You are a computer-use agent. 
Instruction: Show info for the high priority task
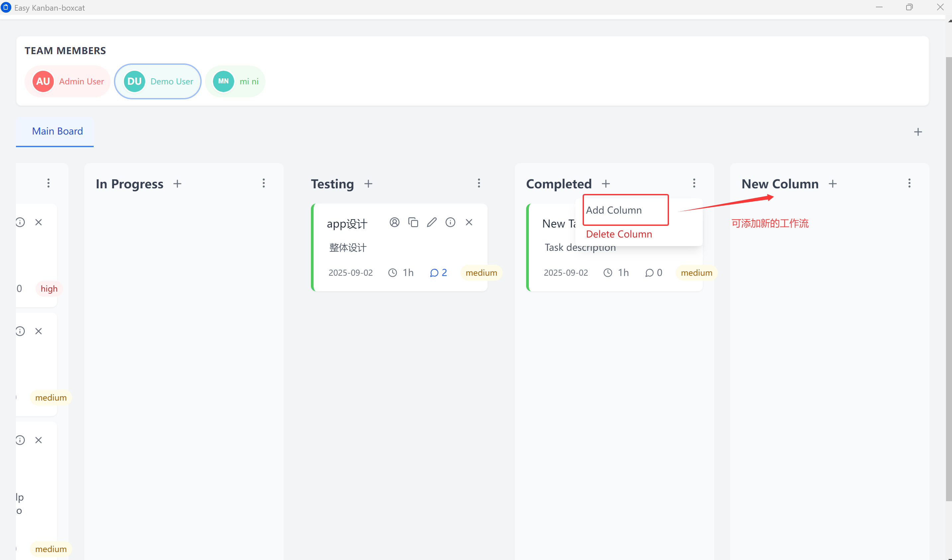(20, 222)
